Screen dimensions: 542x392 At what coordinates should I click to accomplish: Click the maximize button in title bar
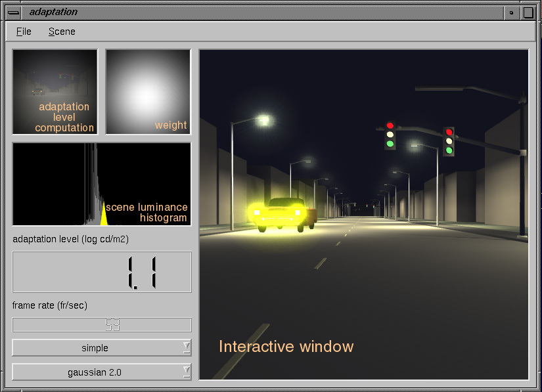coord(528,12)
